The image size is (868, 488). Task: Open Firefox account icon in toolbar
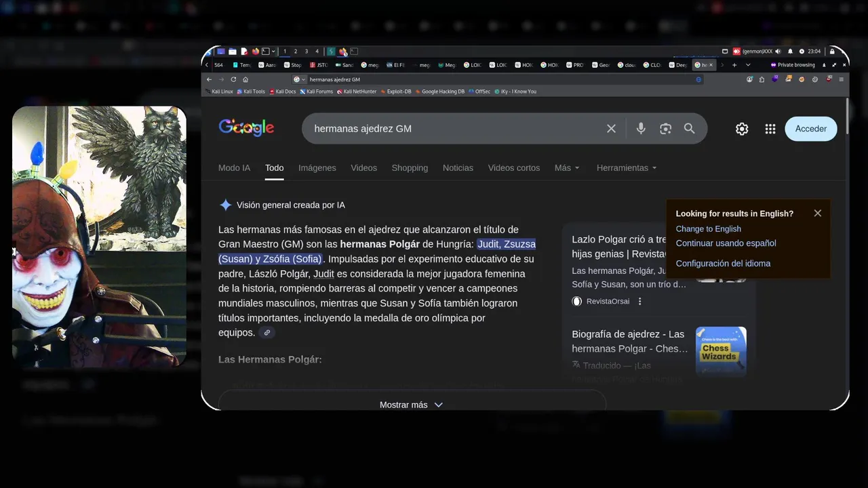tap(749, 79)
